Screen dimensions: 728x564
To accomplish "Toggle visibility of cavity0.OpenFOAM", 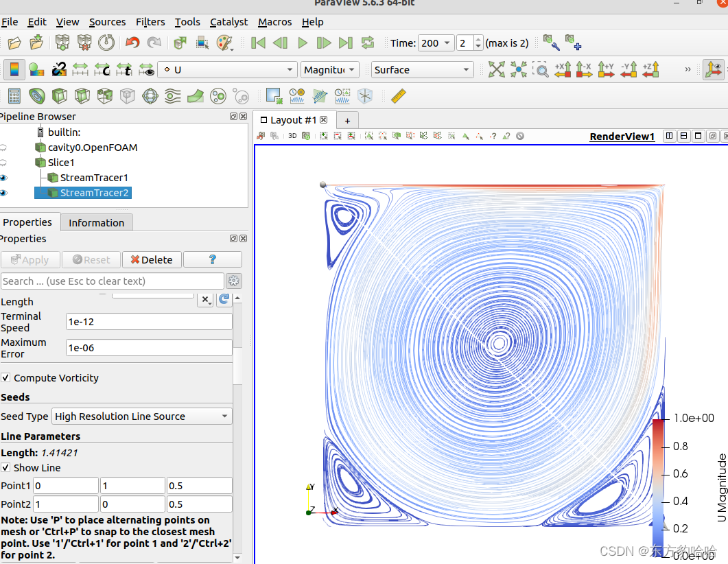I will 3,148.
